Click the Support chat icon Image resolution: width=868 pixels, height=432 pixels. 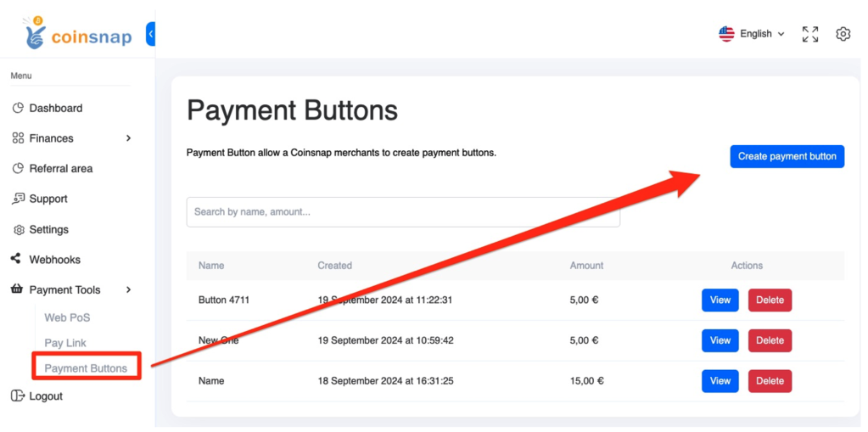pyautogui.click(x=19, y=199)
